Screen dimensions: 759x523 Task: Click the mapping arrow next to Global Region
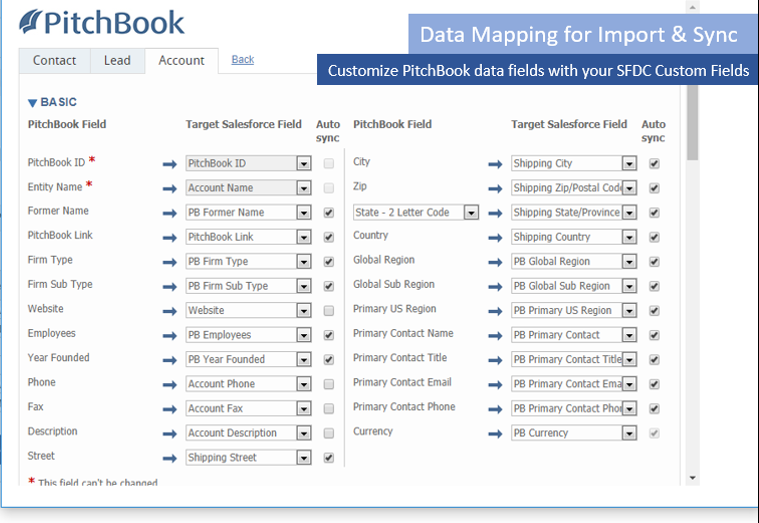tap(495, 261)
